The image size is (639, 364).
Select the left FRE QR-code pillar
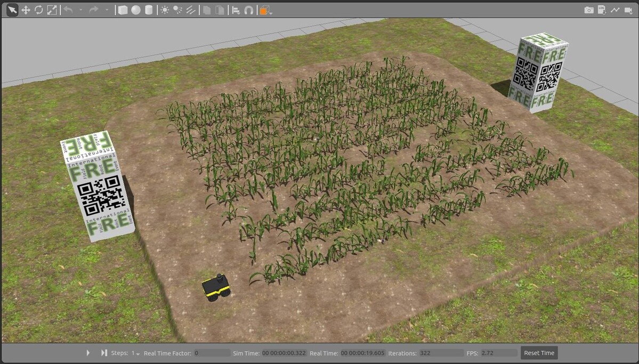[x=98, y=187]
